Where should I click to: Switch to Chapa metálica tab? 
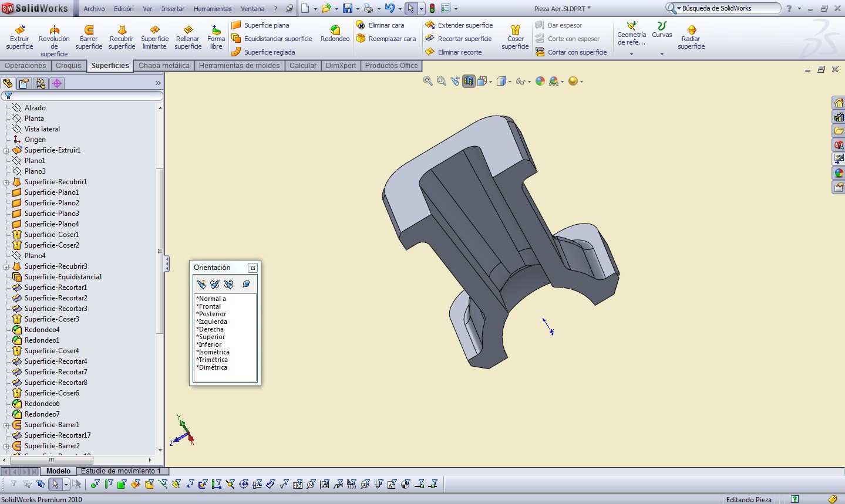(164, 66)
